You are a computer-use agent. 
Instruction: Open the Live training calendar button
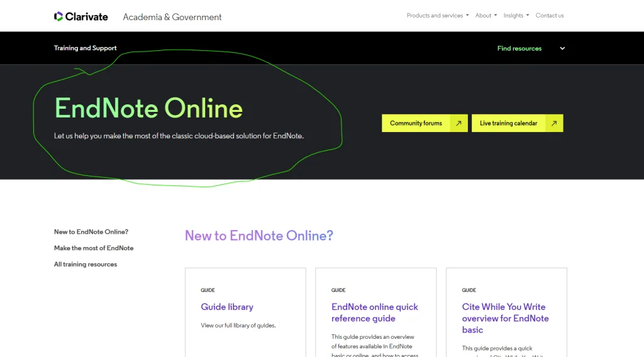point(508,123)
